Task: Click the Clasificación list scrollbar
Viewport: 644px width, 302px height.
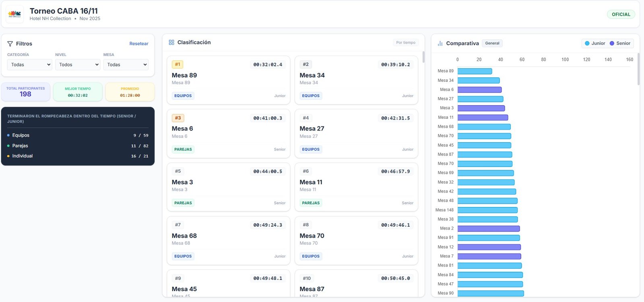Action: tap(423, 57)
